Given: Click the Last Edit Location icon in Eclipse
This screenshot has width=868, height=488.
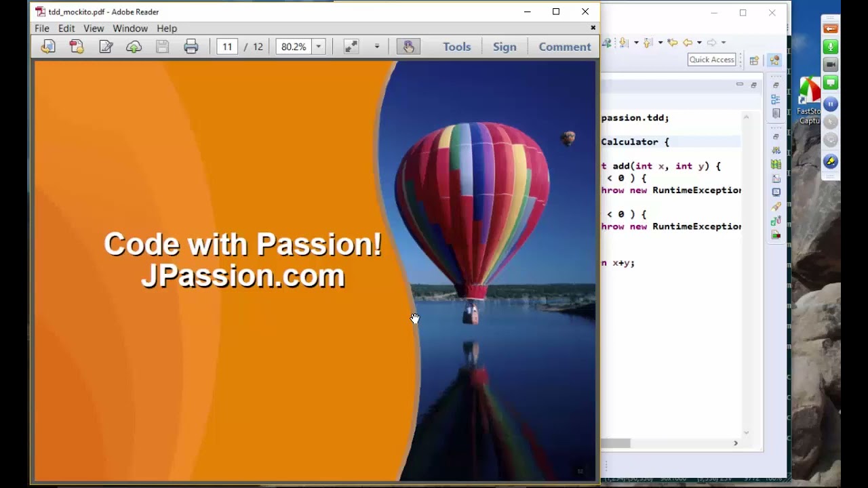Looking at the screenshot, I should [x=672, y=43].
